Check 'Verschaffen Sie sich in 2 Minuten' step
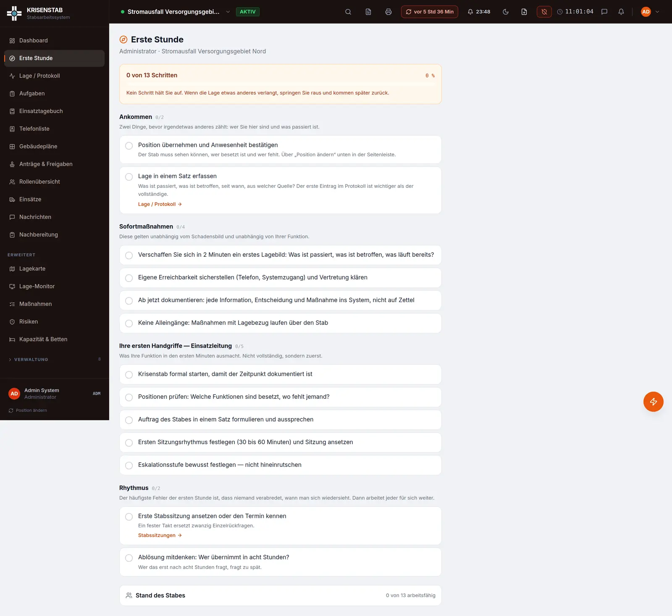Screen dimensions: 672x616 pos(129,255)
